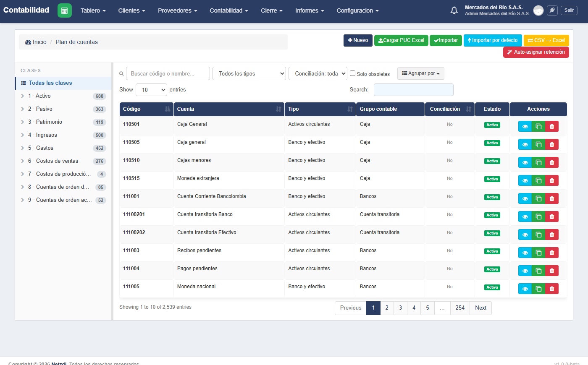This screenshot has width=588, height=365.
Task: Click Auto-asignar retención button
Action: pyautogui.click(x=536, y=52)
